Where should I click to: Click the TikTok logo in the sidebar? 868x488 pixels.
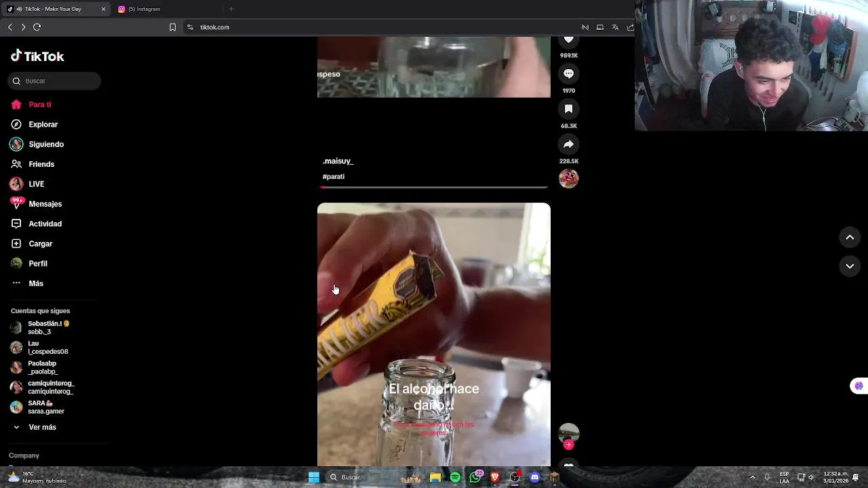[x=37, y=56]
